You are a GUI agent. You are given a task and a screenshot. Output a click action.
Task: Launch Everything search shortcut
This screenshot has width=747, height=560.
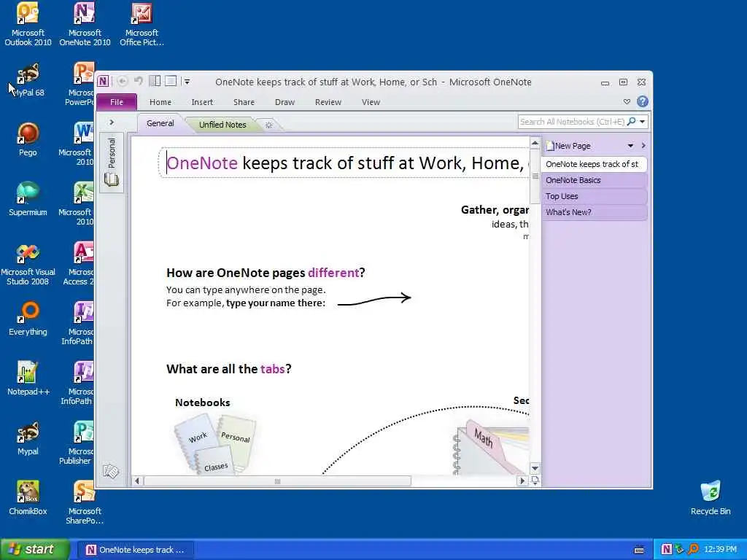coord(28,319)
